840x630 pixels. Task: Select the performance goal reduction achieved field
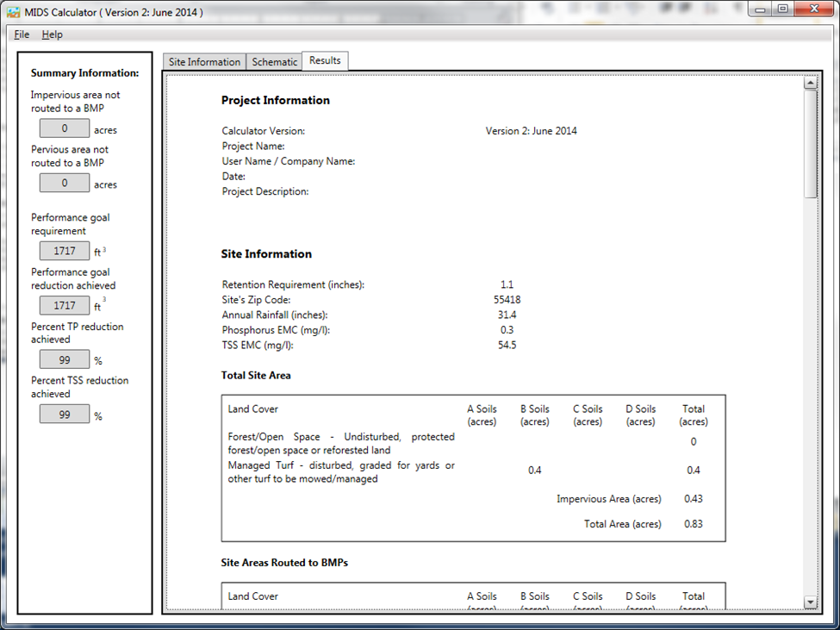click(x=65, y=305)
